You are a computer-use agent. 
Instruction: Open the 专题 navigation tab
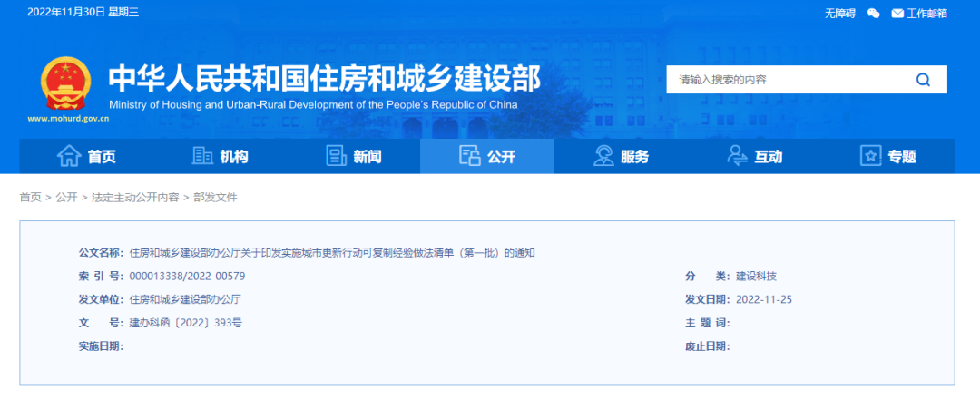point(888,156)
